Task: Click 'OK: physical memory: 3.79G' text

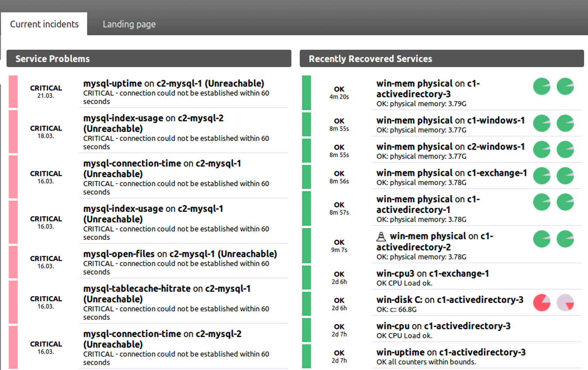Action: click(421, 104)
